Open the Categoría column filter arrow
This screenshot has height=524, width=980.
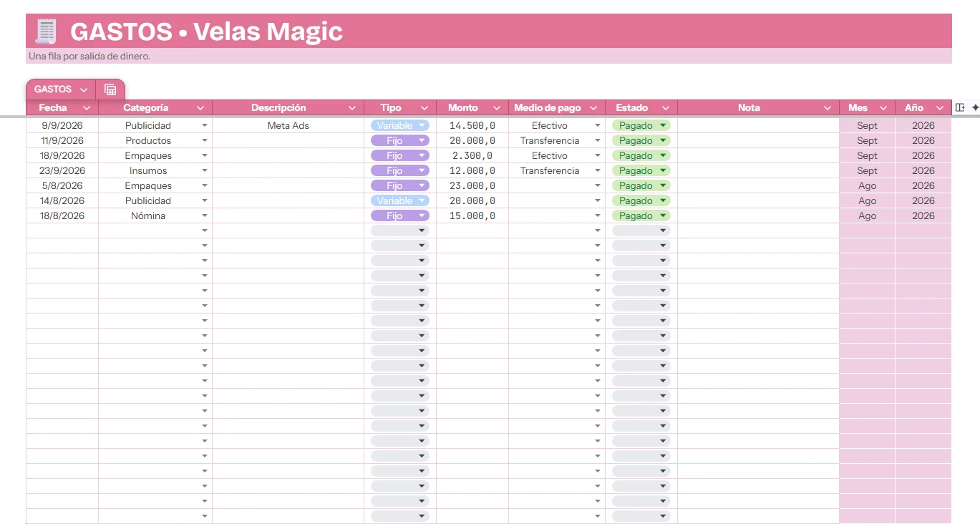pyautogui.click(x=200, y=108)
